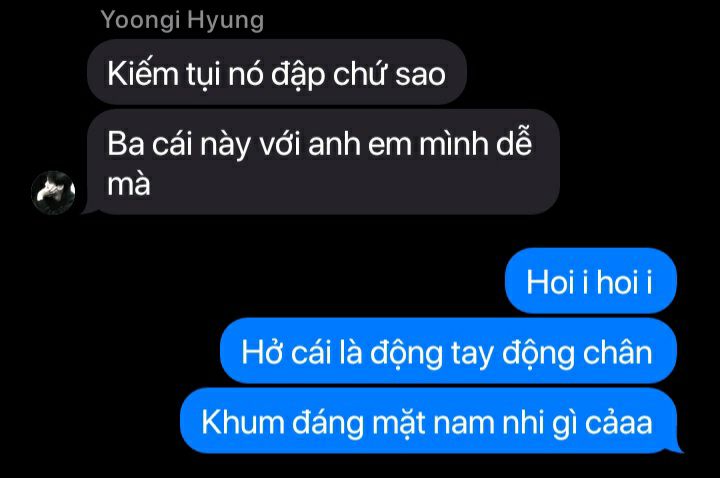Click the word 'mà' on second line

pyautogui.click(x=129, y=186)
